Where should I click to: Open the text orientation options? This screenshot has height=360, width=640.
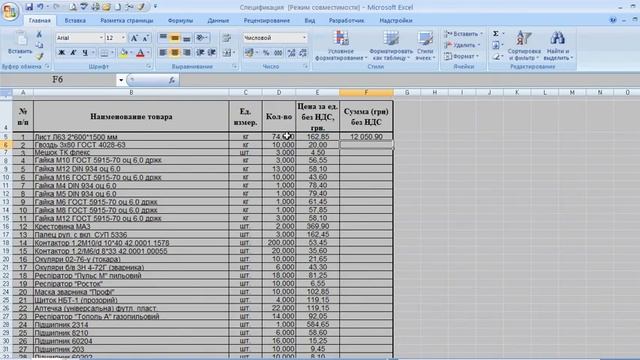[202, 38]
